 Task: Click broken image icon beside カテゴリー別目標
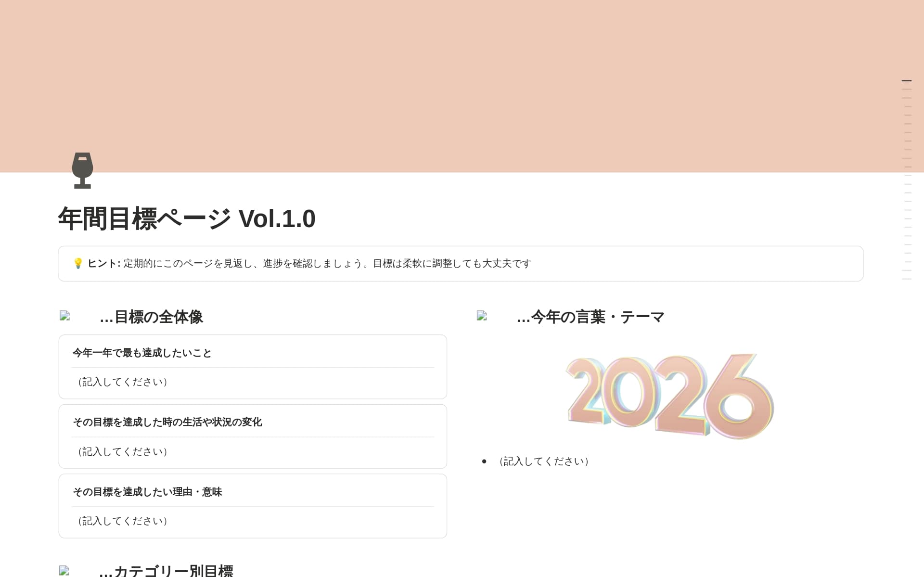pyautogui.click(x=64, y=571)
